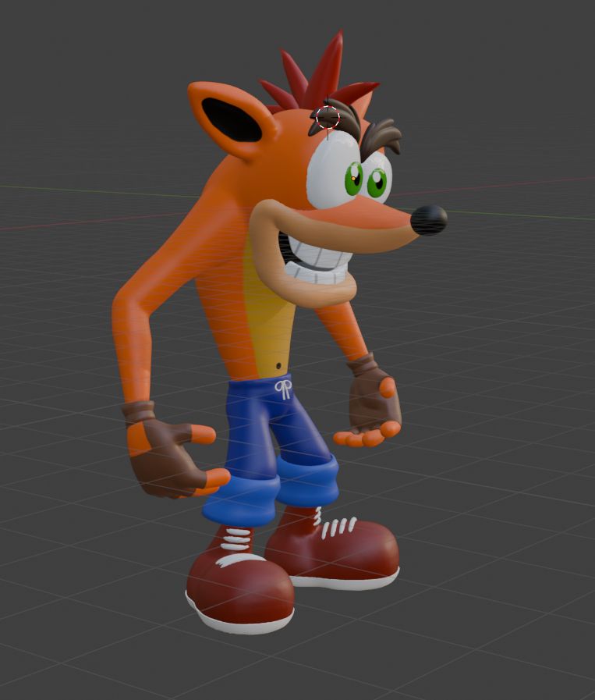
Task: Select the orange origin dot on the eye
Action: 353,179
